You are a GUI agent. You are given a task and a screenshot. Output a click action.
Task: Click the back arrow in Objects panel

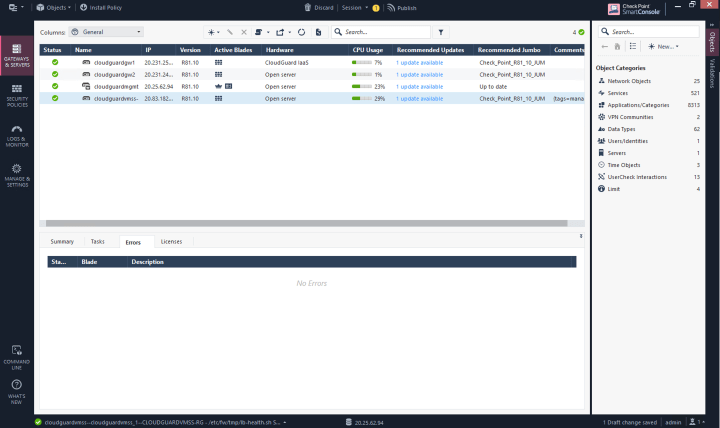click(605, 46)
